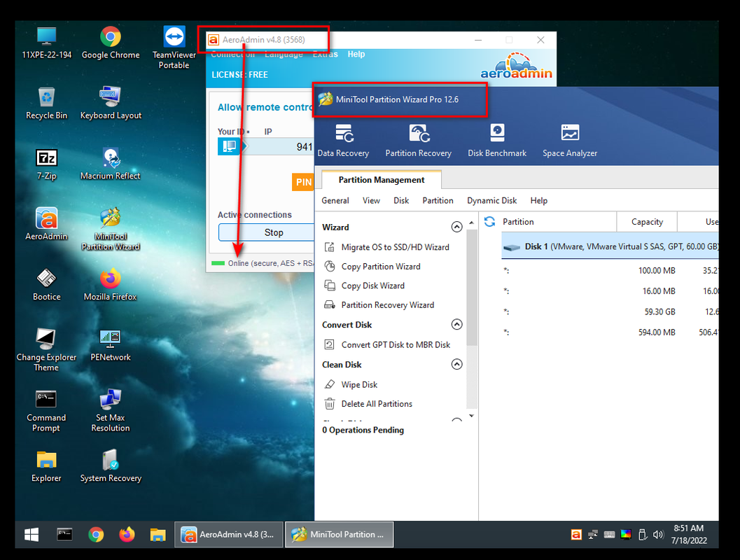740x560 pixels.
Task: Open TeamViewer Portable desktop icon
Action: click(x=174, y=48)
